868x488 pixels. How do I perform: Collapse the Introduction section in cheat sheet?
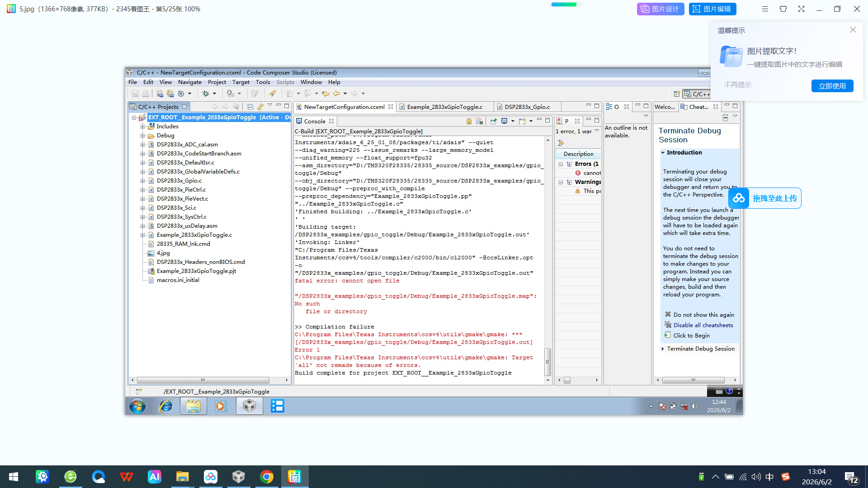pyautogui.click(x=663, y=153)
